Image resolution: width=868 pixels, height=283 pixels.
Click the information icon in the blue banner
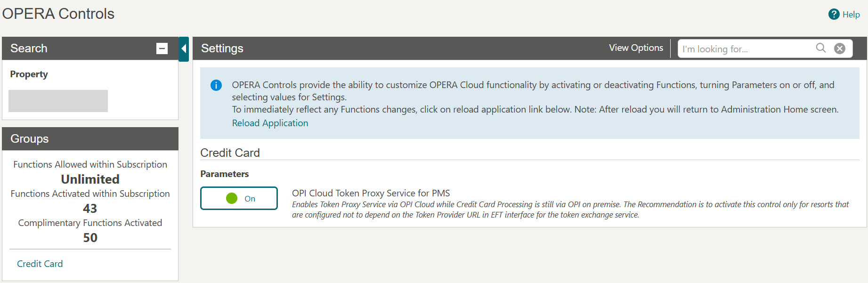click(216, 85)
